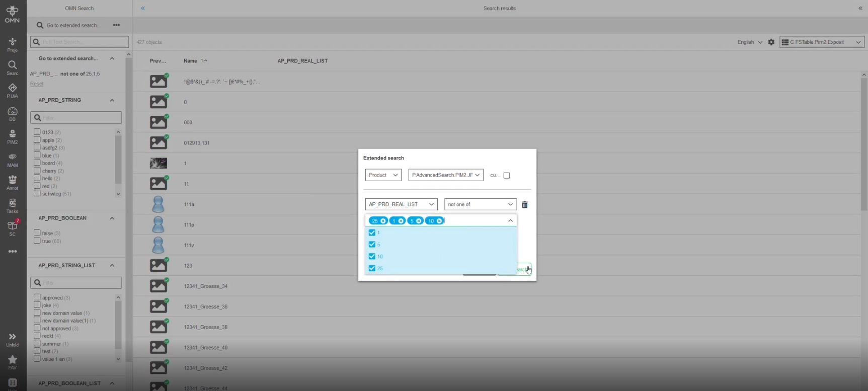Check the apple filter in AP_PRD_STRING
Screen dimensions: 868x391
[37, 140]
